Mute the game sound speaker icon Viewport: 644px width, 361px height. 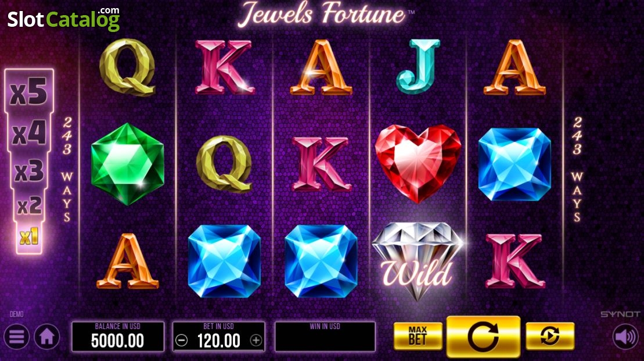tap(625, 337)
